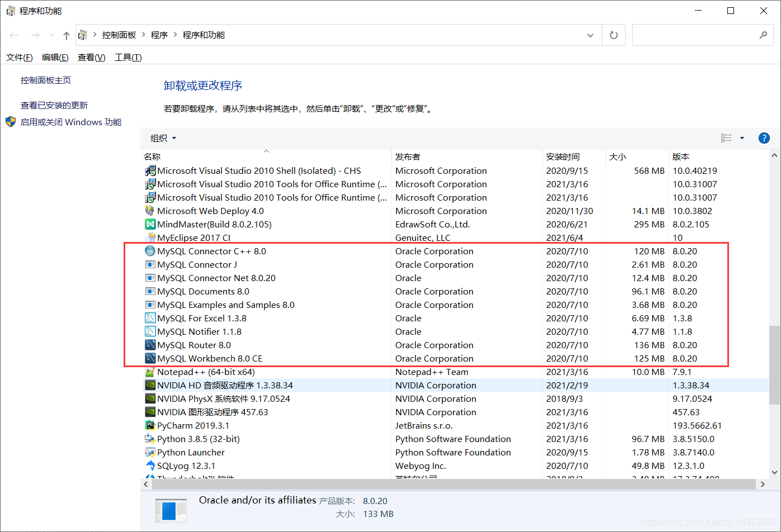The height and width of the screenshot is (532, 781).
Task: Open 启用或关闭 Windows 功能 link
Action: [71, 122]
